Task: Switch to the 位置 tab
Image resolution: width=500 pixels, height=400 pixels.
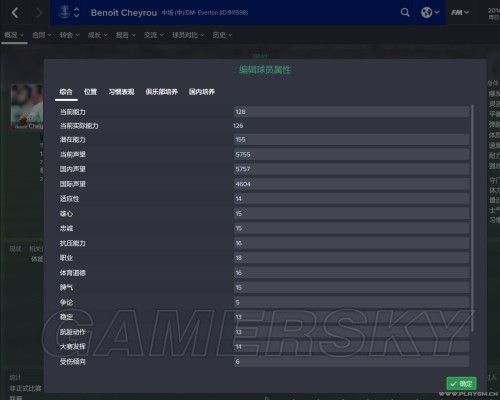Action: (90, 92)
